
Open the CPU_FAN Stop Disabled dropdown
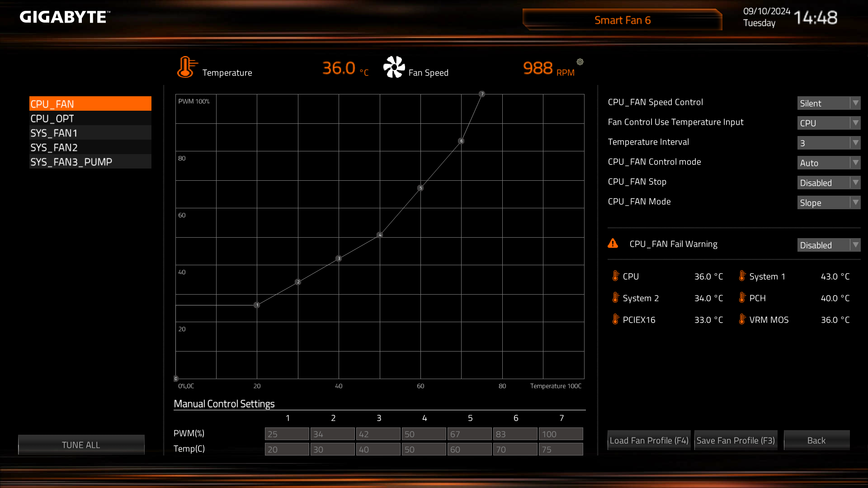click(828, 183)
